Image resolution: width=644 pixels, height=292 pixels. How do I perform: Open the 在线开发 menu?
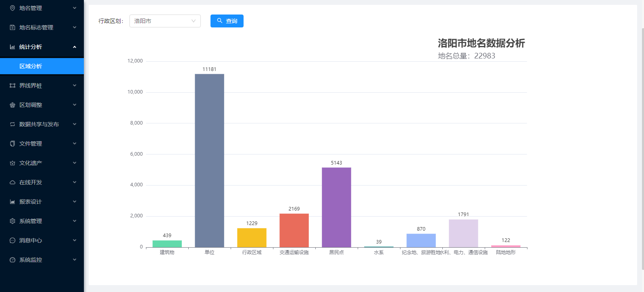click(x=31, y=182)
